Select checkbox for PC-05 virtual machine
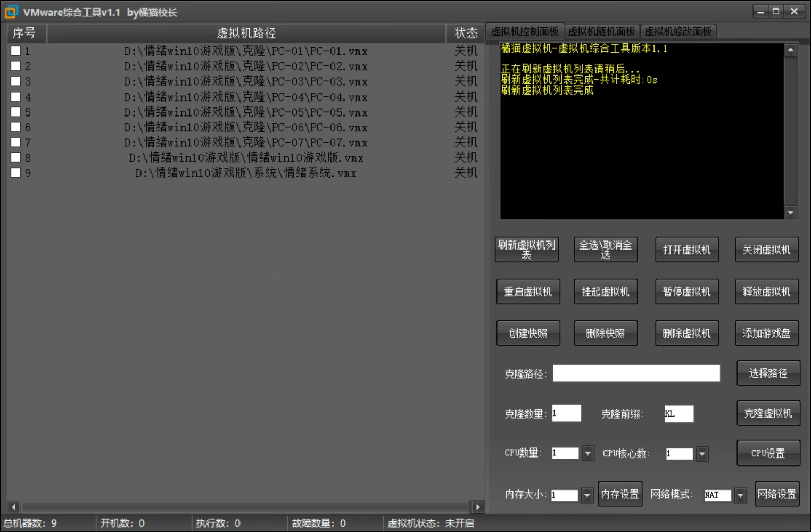The image size is (811, 532). pos(16,112)
